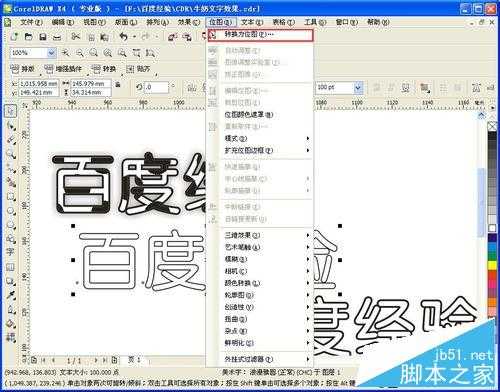The height and width of the screenshot is (392, 500).
Task: Click the 页 1 page tab
Action: (x=135, y=360)
